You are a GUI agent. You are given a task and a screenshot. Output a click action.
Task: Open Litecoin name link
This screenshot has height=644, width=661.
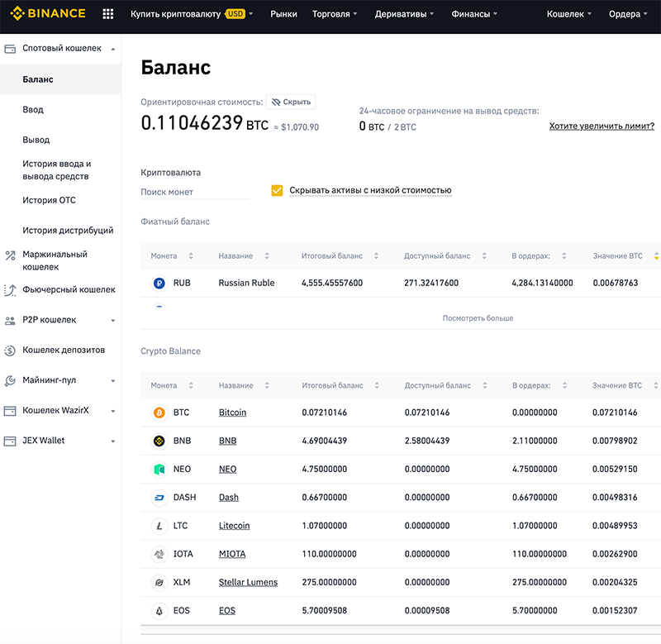point(234,526)
